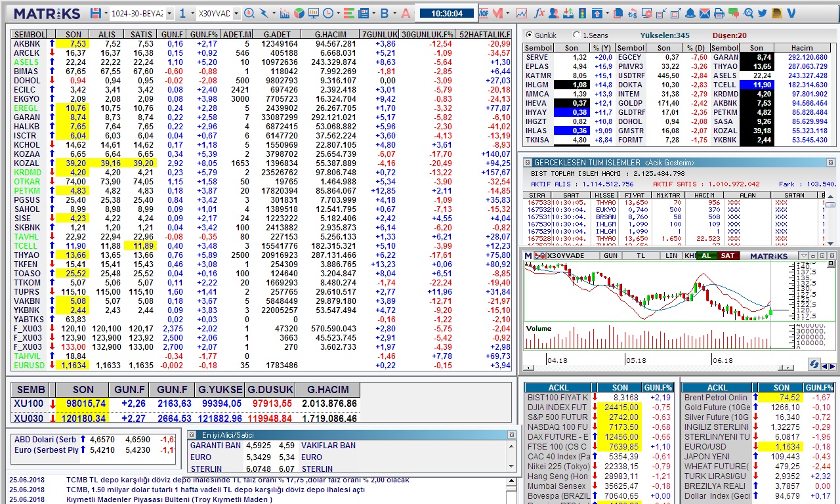Screen dimensions: 840x504
Task: Select the THYAO row in watchlist
Action: [261, 255]
